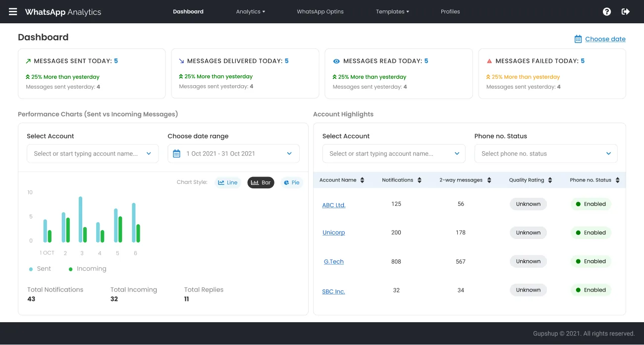Open the help question mark icon
The width and height of the screenshot is (644, 345).
tap(607, 11)
